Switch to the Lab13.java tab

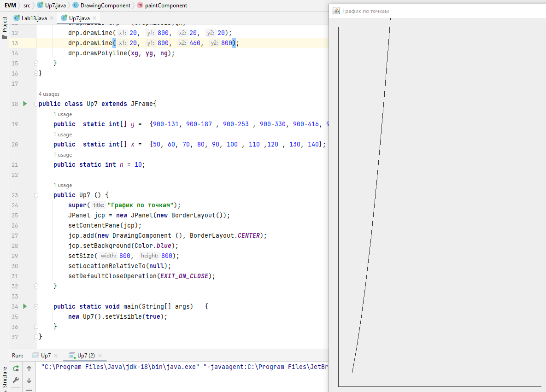(34, 18)
